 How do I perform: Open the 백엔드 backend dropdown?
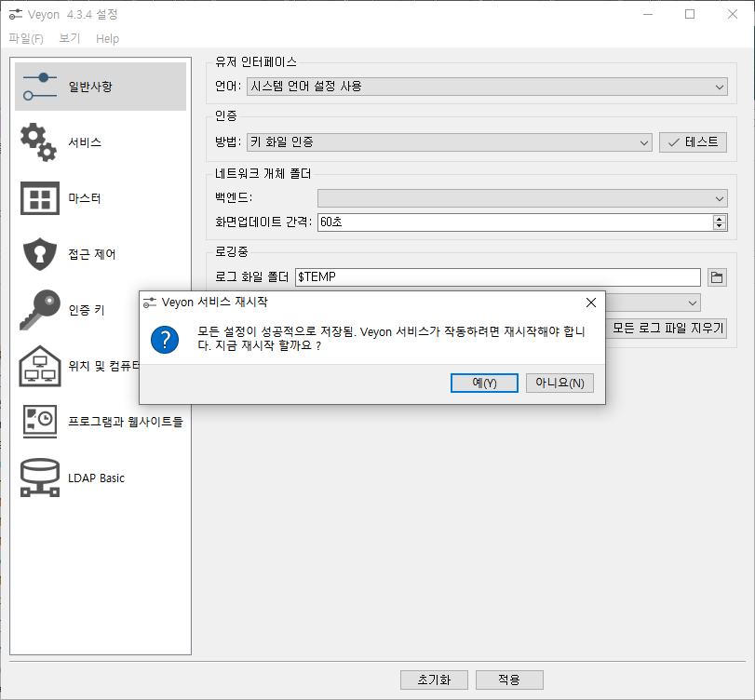pos(522,198)
